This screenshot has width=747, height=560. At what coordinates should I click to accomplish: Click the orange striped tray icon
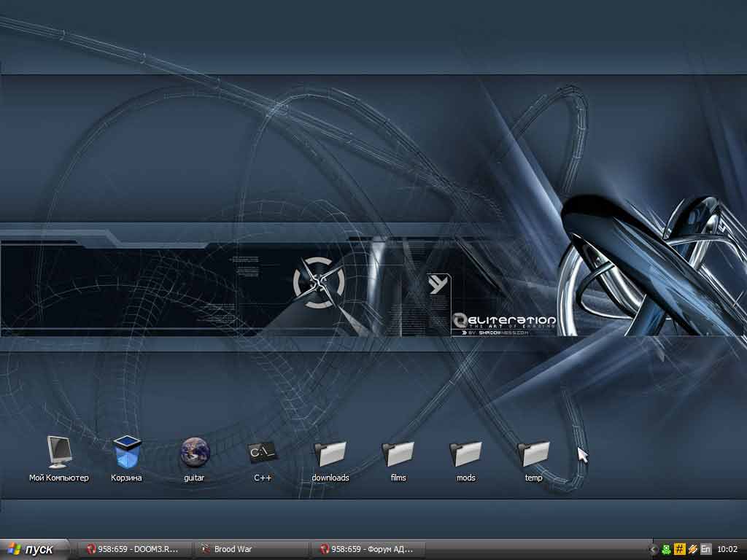692,549
